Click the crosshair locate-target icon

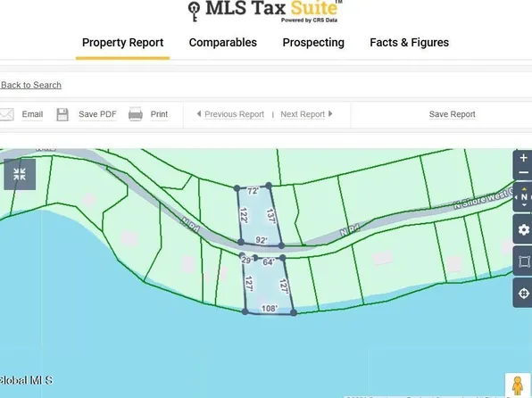coord(523,293)
